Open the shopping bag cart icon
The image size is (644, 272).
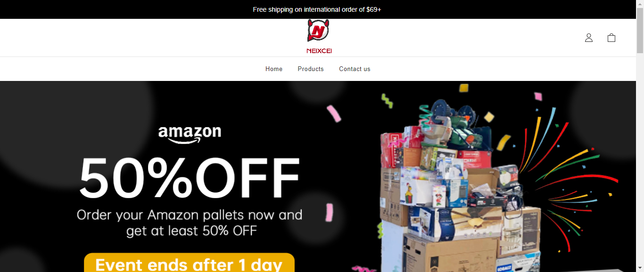611,38
